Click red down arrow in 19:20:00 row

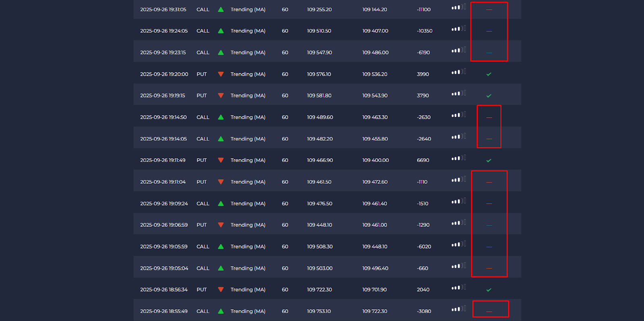[221, 74]
